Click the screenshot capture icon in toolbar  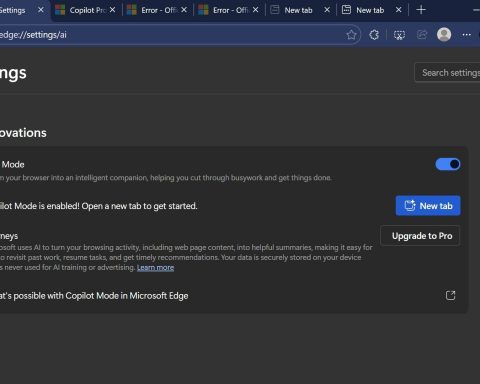(399, 35)
